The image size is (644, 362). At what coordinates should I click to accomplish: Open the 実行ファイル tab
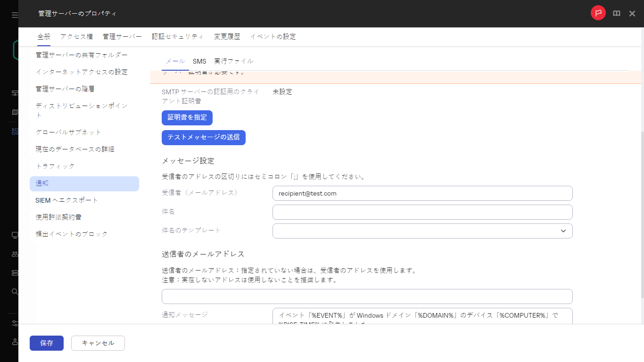234,61
